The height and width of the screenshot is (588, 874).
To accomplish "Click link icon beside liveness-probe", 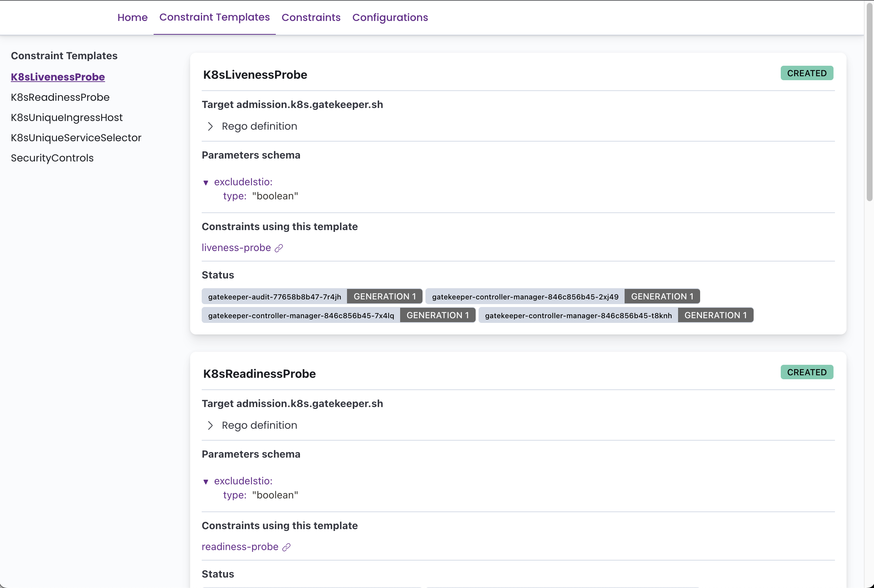I will tap(278, 248).
